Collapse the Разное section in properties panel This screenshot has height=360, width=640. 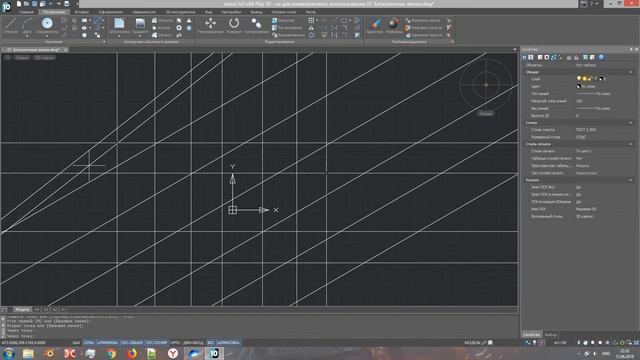tap(630, 180)
